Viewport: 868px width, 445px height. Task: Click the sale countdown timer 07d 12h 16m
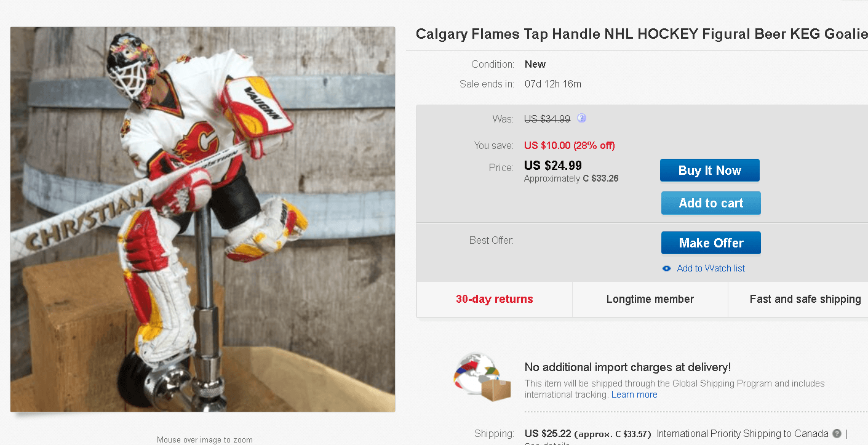[x=552, y=84]
